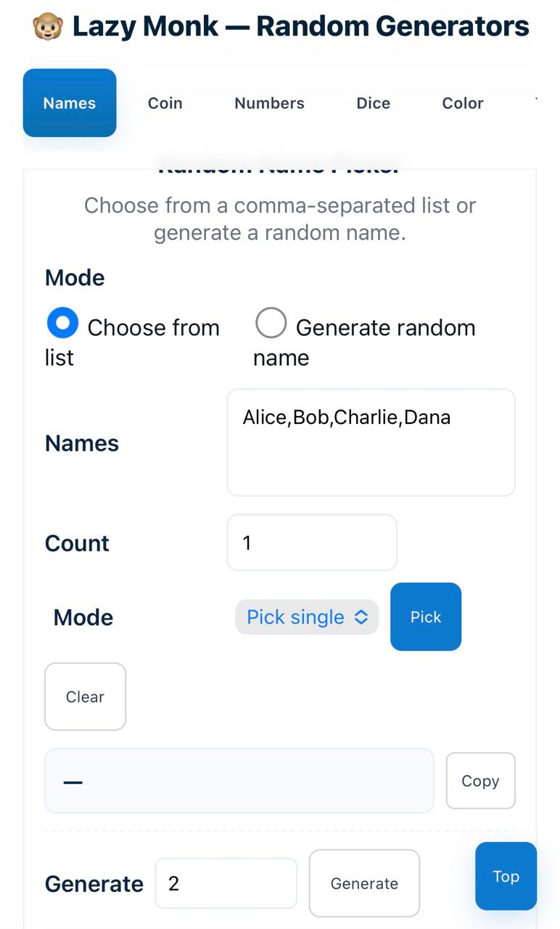This screenshot has height=929, width=560.
Task: Hit the Clear button
Action: pyautogui.click(x=86, y=697)
